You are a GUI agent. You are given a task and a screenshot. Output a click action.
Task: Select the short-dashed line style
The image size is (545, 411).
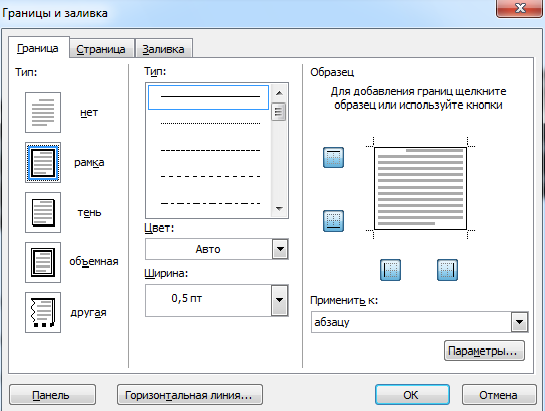point(210,150)
